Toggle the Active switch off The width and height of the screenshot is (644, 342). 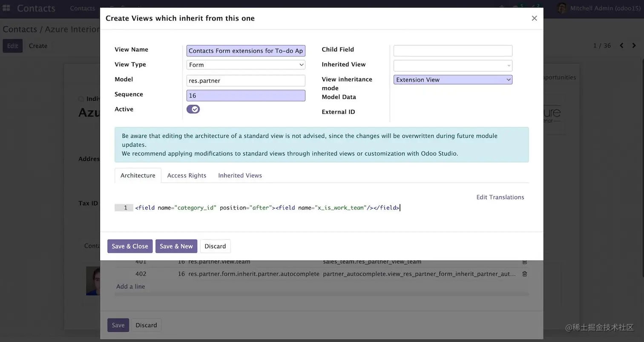193,109
